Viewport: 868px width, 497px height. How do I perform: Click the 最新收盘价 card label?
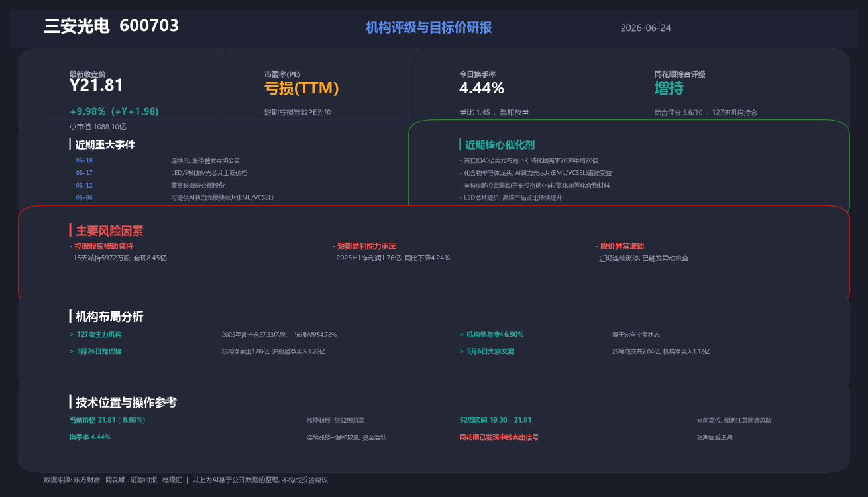87,74
